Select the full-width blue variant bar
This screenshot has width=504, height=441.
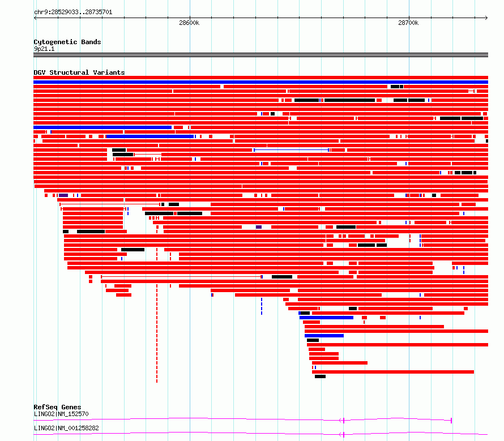click(260, 82)
